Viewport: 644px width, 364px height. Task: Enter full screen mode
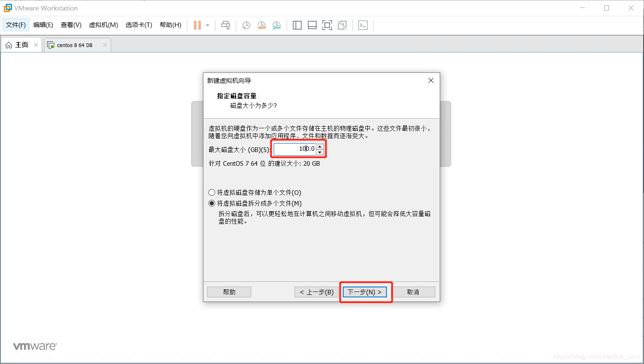327,25
